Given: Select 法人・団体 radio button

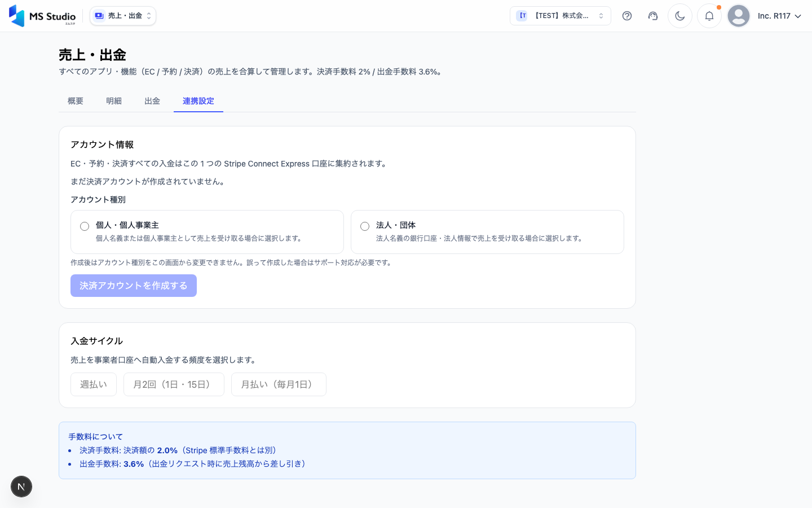Looking at the screenshot, I should (365, 226).
